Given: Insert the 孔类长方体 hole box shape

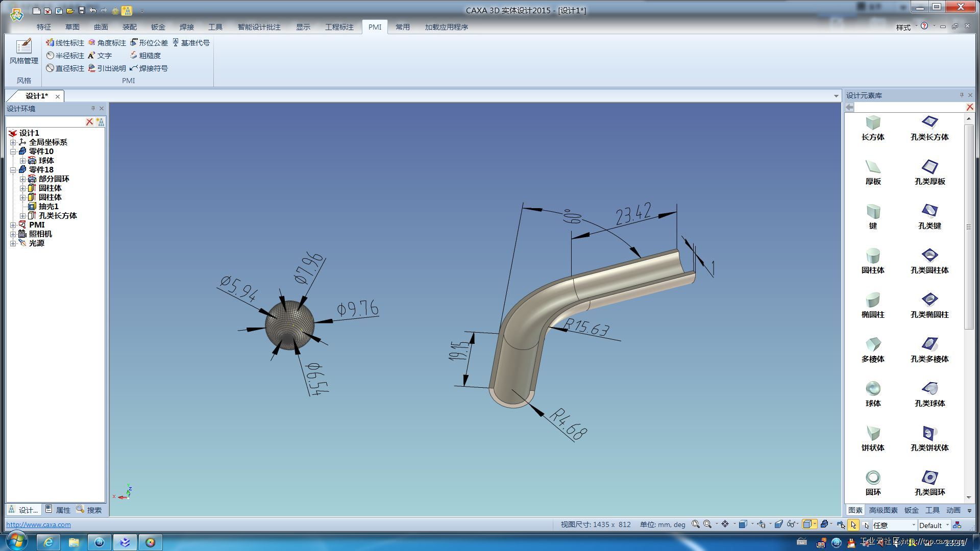Looking at the screenshot, I should click(929, 128).
